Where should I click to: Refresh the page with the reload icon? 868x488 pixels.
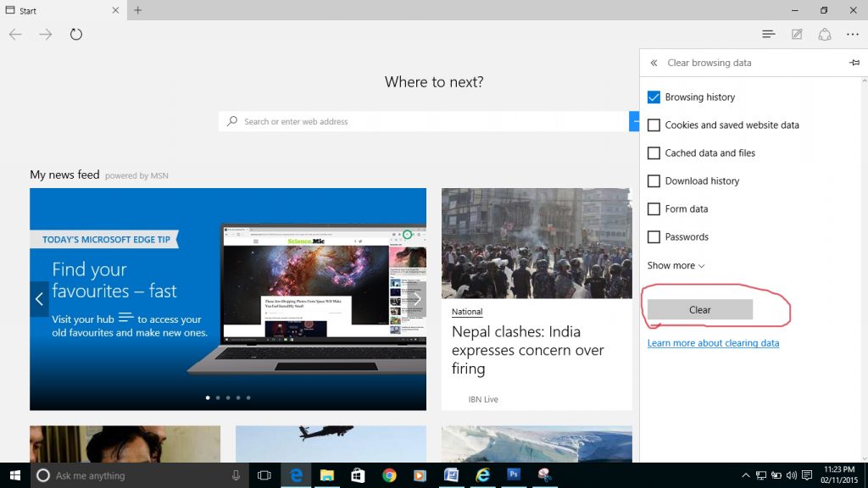click(x=75, y=34)
